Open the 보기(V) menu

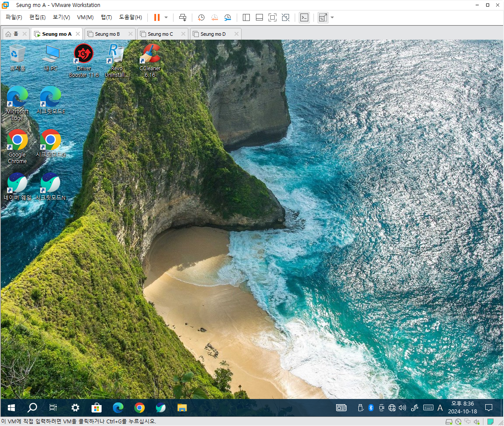pos(61,17)
